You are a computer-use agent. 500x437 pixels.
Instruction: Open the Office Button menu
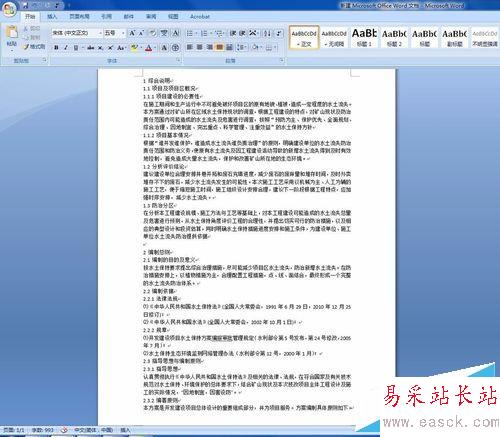(x=9, y=9)
